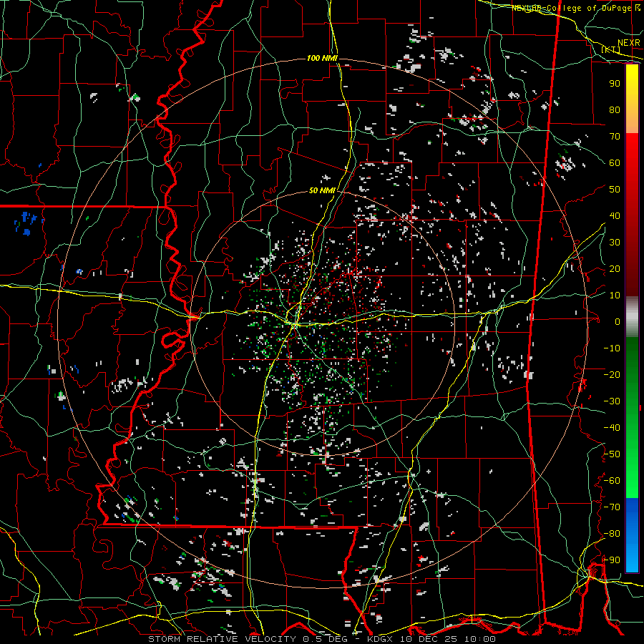
Task: Click the 50 NMI range ring label
Action: [322, 190]
